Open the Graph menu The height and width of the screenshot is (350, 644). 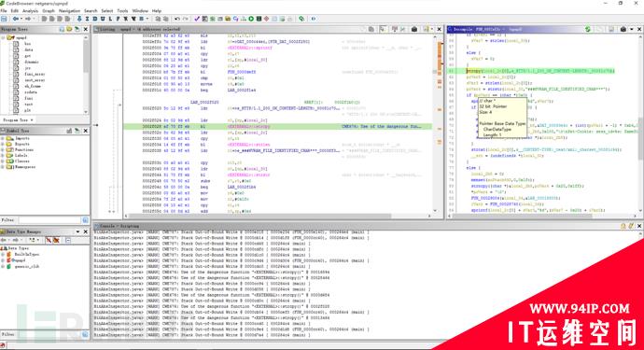pos(49,10)
